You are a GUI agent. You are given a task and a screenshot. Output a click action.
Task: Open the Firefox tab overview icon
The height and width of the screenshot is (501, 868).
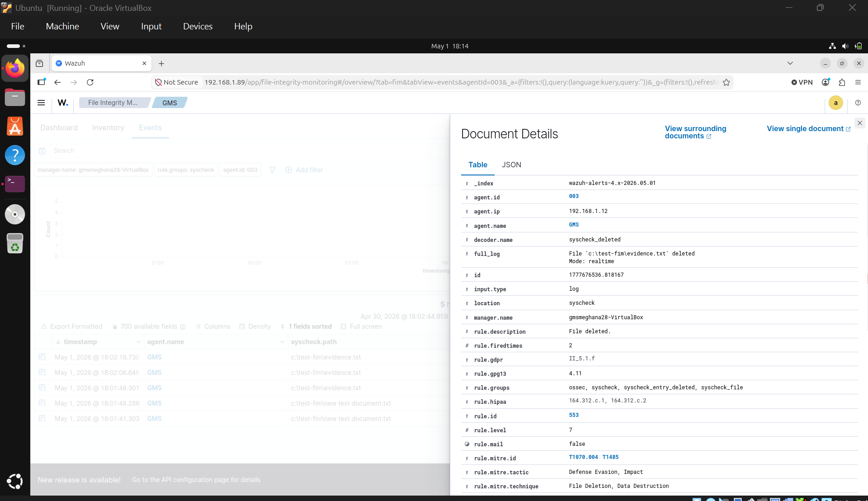coord(39,64)
